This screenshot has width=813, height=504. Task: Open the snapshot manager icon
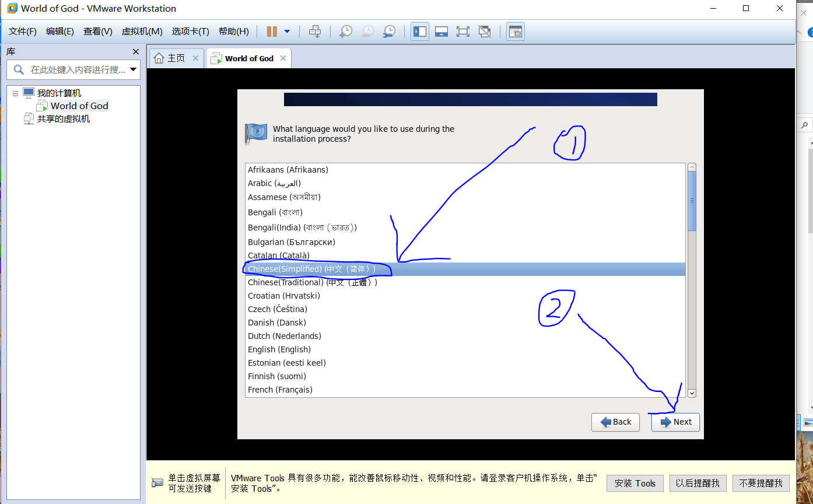pyautogui.click(x=389, y=32)
